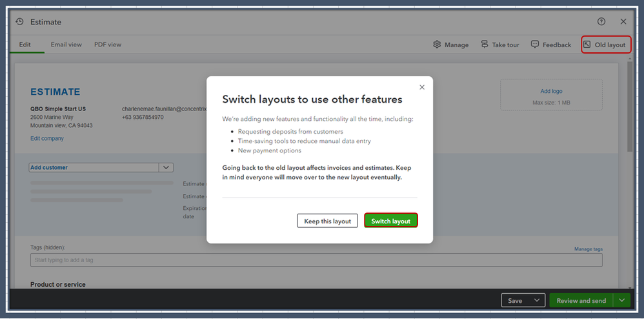Click the address line 2600 Marine Way
Viewport: 644px width, 319px height.
pos(52,117)
